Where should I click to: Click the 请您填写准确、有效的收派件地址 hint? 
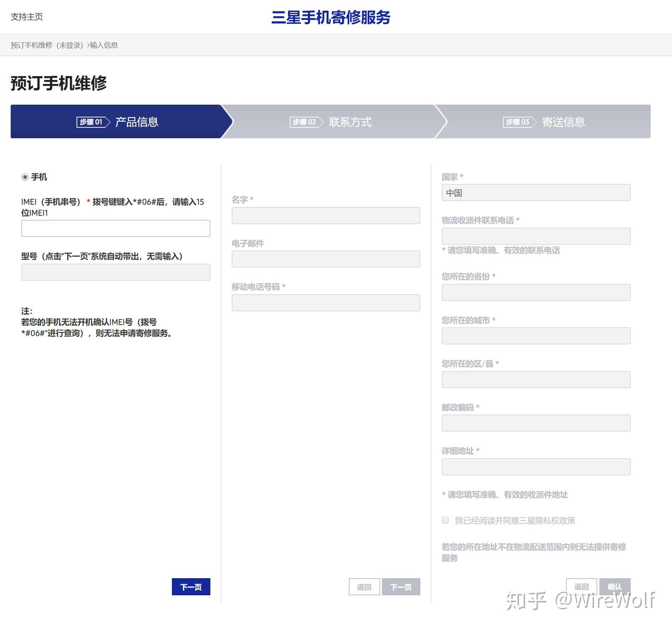(505, 495)
